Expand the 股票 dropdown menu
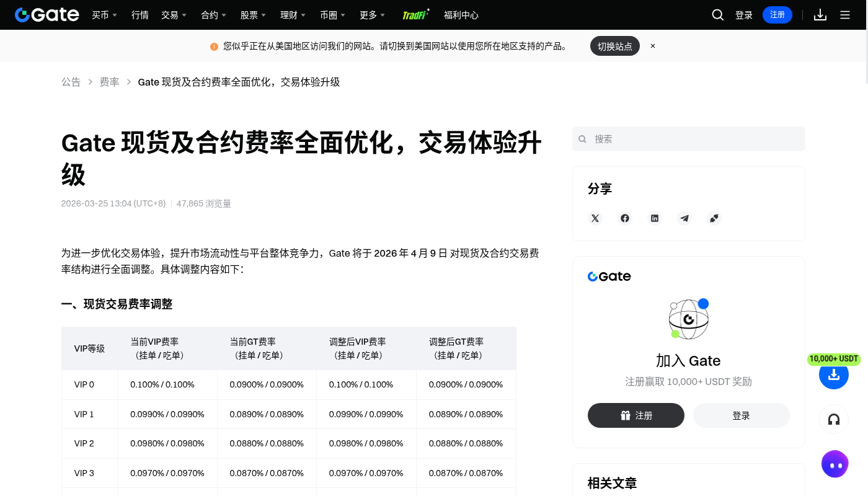Image resolution: width=868 pixels, height=496 pixels. (253, 15)
